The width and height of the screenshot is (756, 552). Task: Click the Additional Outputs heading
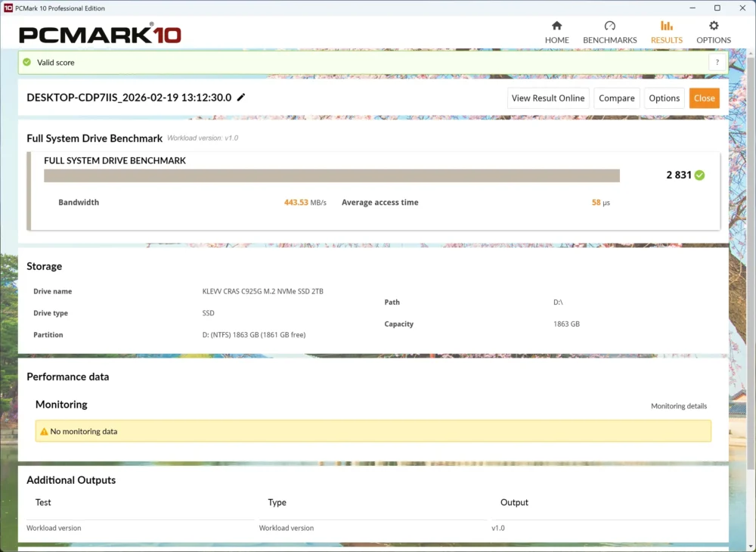(x=71, y=480)
